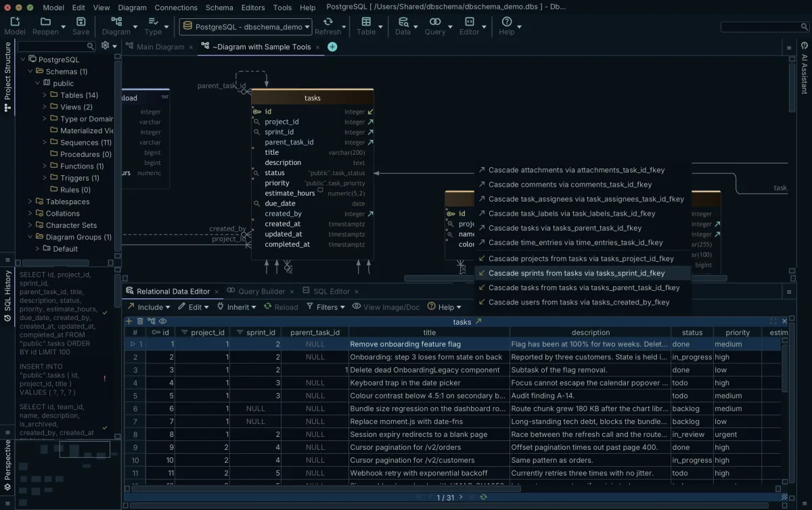The image size is (812, 510).
Task: Click the 'Remove onboarding feature flag' title cell
Action: click(x=428, y=344)
